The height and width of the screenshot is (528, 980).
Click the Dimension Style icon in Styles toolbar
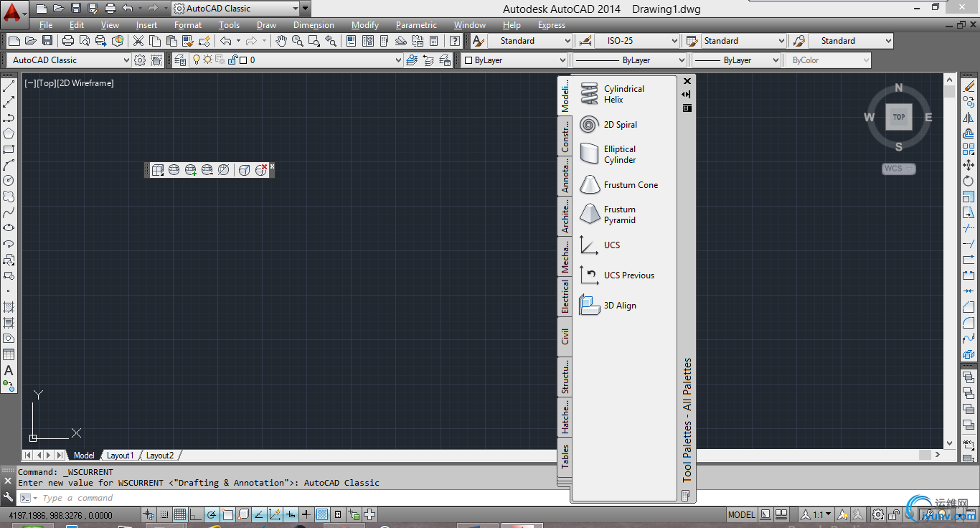[x=585, y=41]
